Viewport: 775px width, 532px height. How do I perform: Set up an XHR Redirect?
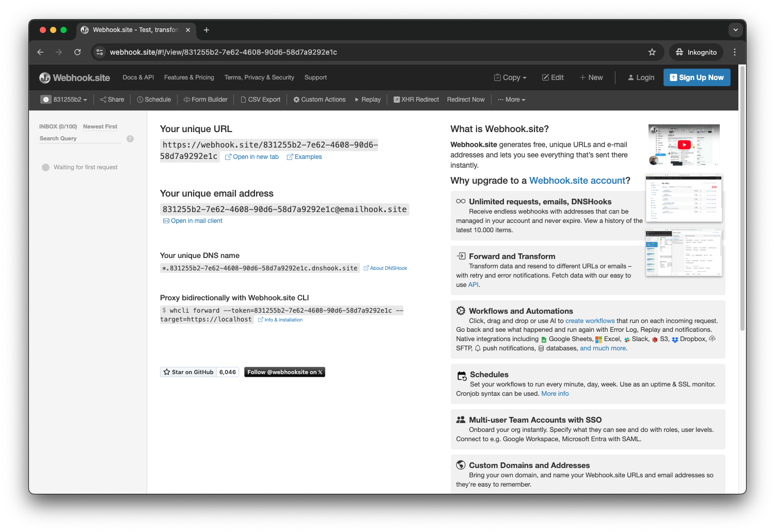[x=416, y=99]
